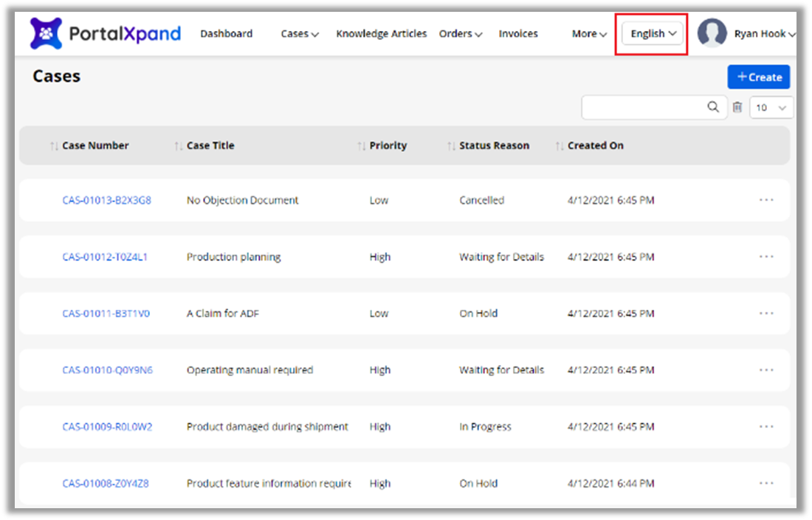Sort by Case Number column arrows
Screen dimensions: 812x520
[x=54, y=146]
